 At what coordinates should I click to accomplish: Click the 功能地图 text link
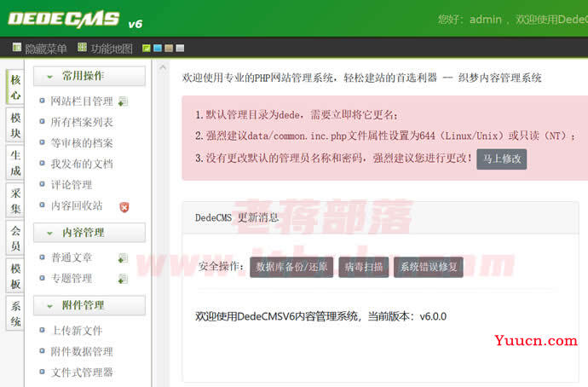(x=112, y=49)
